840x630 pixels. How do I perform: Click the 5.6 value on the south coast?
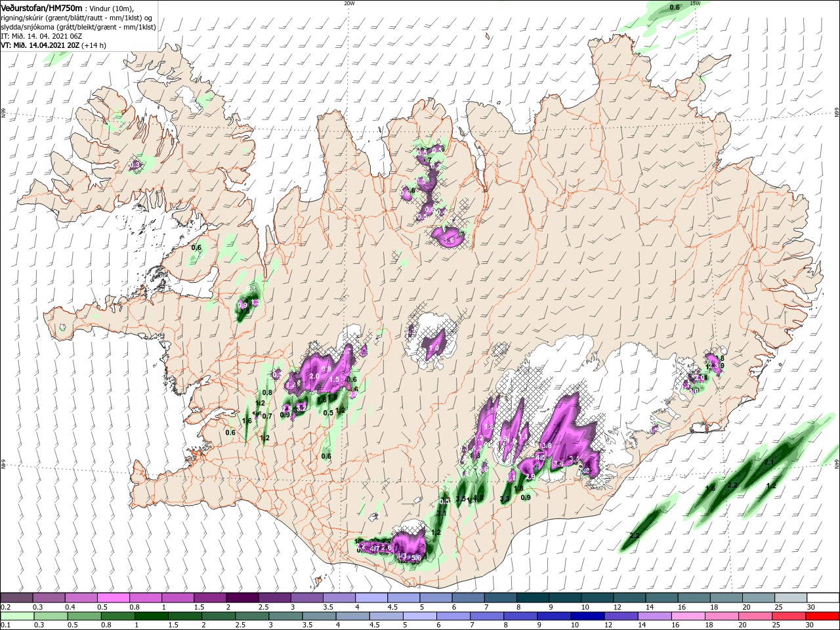[x=416, y=558]
